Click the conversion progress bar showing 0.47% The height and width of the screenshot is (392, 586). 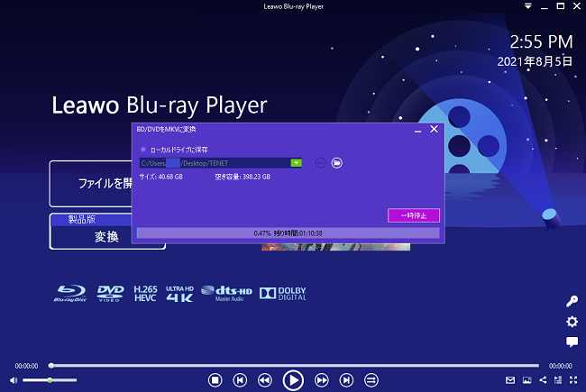(288, 233)
